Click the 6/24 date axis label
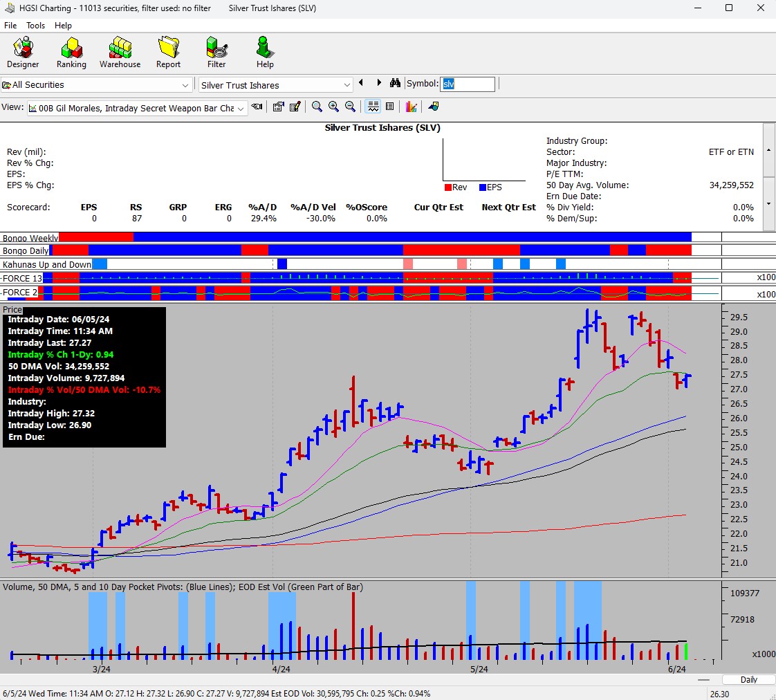The image size is (776, 700). pyautogui.click(x=676, y=669)
